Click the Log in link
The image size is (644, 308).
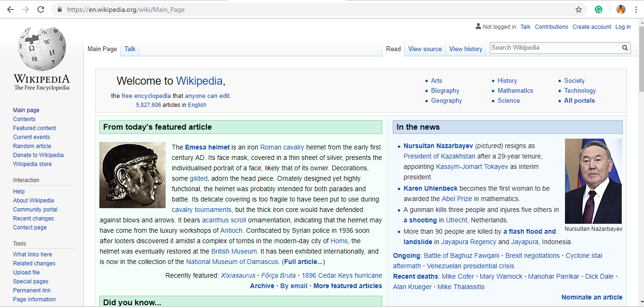click(x=623, y=27)
